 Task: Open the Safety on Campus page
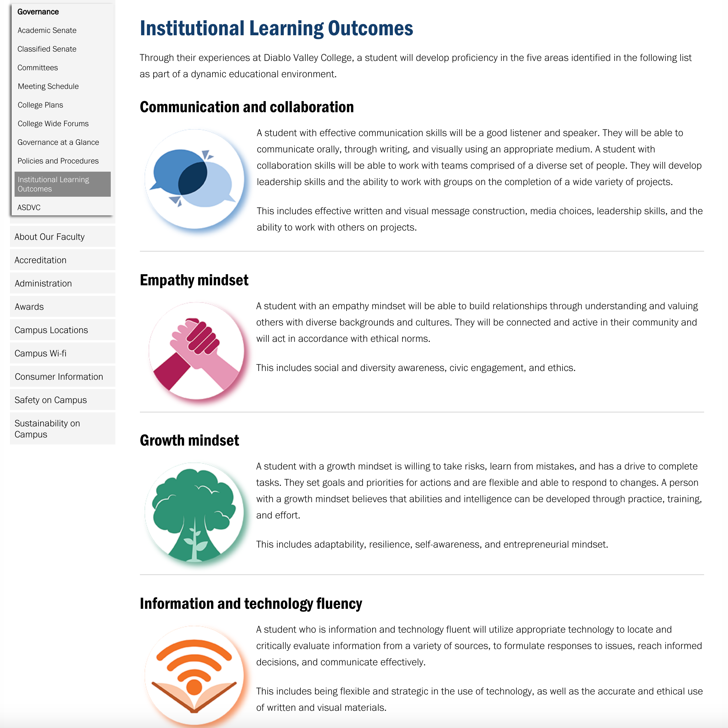coord(52,401)
